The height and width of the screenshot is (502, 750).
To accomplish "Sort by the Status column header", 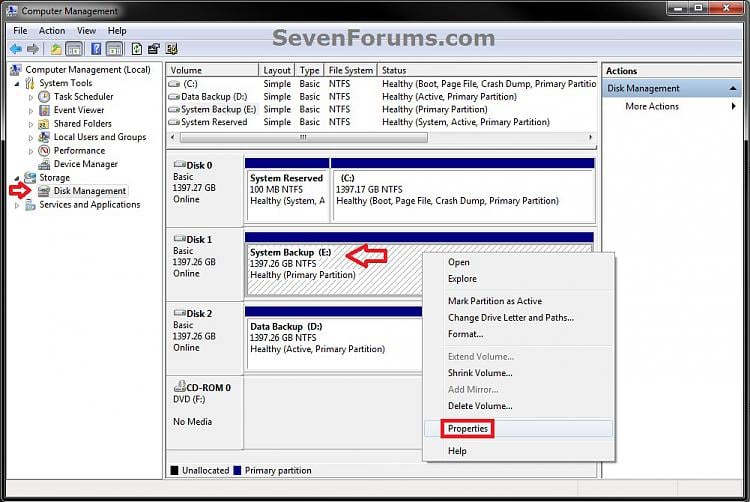I will (487, 70).
